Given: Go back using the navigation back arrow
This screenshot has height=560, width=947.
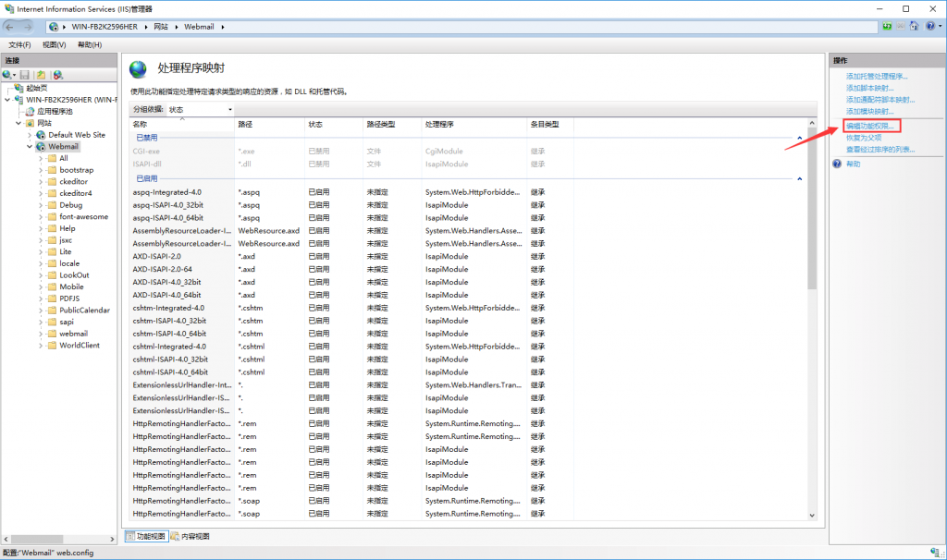Looking at the screenshot, I should coord(9,27).
